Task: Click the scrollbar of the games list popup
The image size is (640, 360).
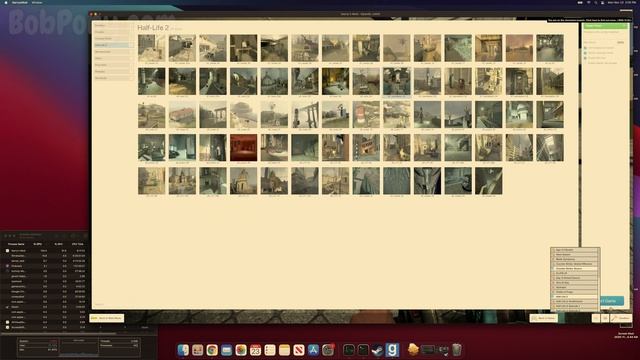Action: [599, 280]
